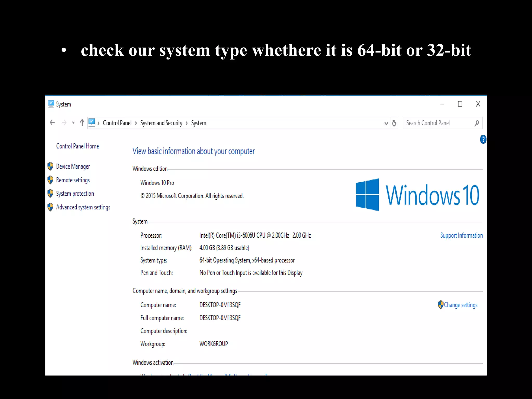This screenshot has width=532, height=399.
Task: Click the back arrow navigation button
Action: tap(52, 122)
